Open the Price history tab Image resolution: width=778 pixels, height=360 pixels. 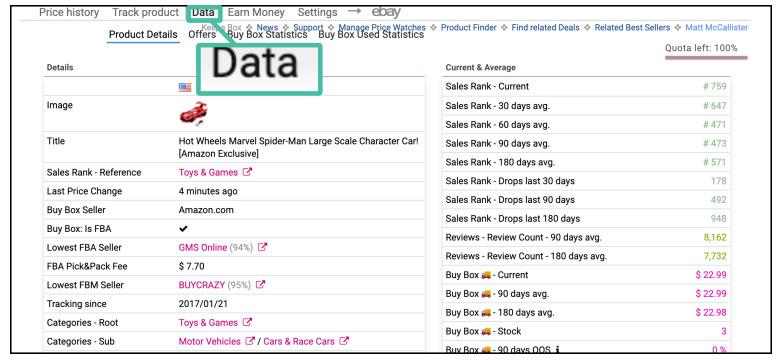[x=69, y=12]
